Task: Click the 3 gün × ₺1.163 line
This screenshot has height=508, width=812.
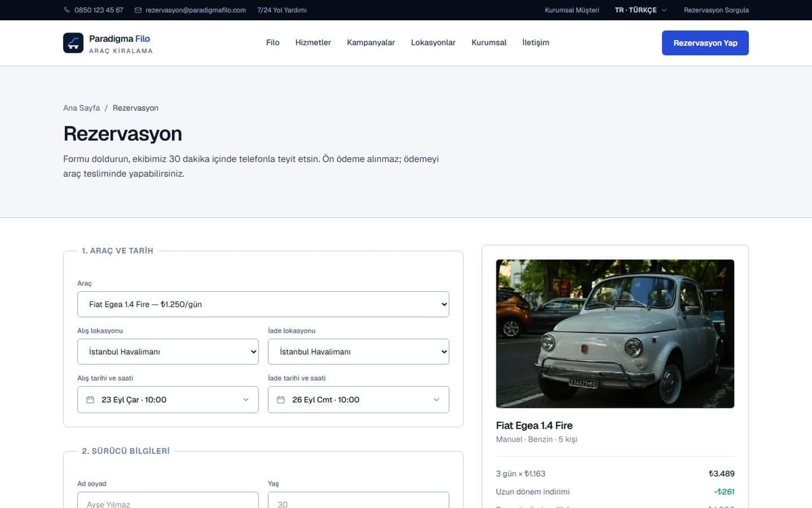Action: click(520, 473)
